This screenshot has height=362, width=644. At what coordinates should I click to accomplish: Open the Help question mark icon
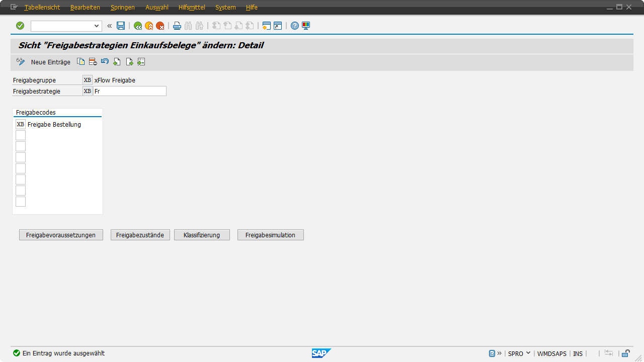point(295,26)
